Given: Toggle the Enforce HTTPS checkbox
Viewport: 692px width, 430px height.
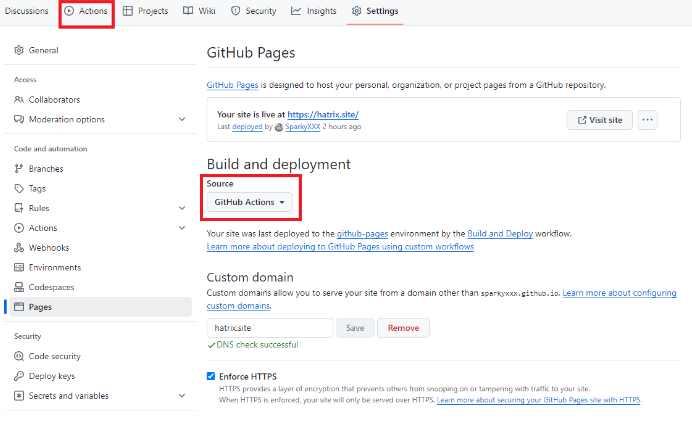Looking at the screenshot, I should click(211, 376).
